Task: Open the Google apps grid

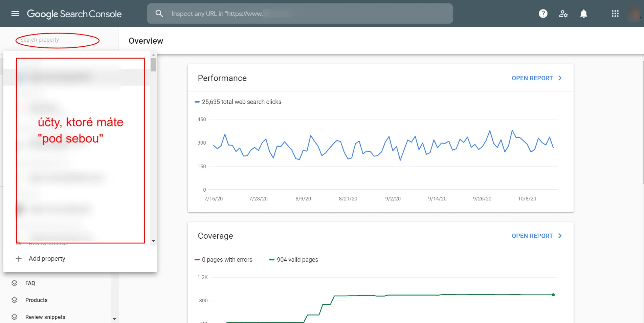Action: tap(615, 14)
